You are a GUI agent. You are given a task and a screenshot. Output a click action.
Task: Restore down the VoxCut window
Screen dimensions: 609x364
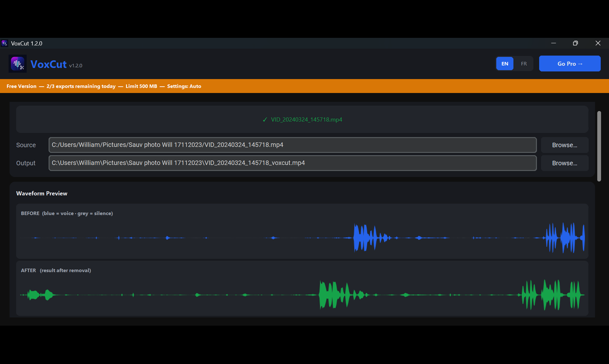click(x=575, y=43)
